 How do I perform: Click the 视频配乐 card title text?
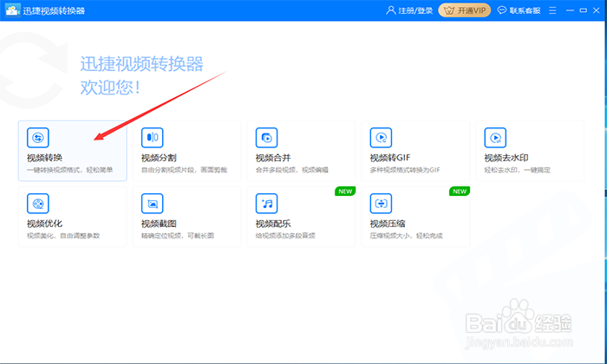(x=273, y=224)
